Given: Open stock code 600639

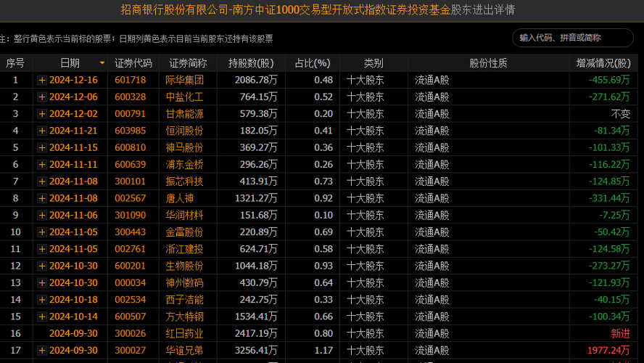Looking at the screenshot, I should point(131,165).
